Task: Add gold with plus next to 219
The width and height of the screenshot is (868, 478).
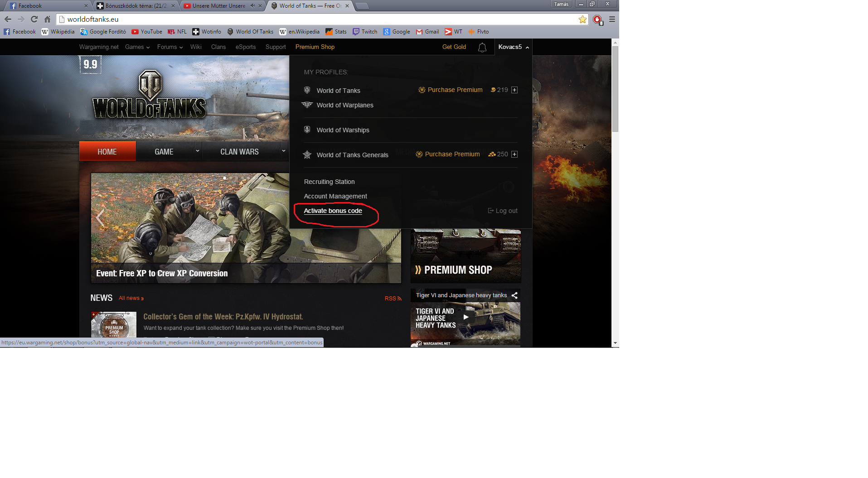Action: click(x=514, y=90)
